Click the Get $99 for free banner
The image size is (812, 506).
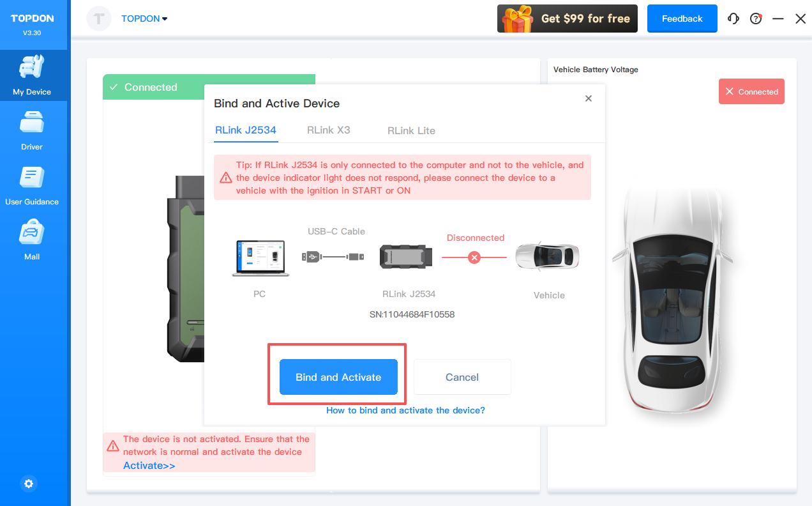tap(568, 19)
